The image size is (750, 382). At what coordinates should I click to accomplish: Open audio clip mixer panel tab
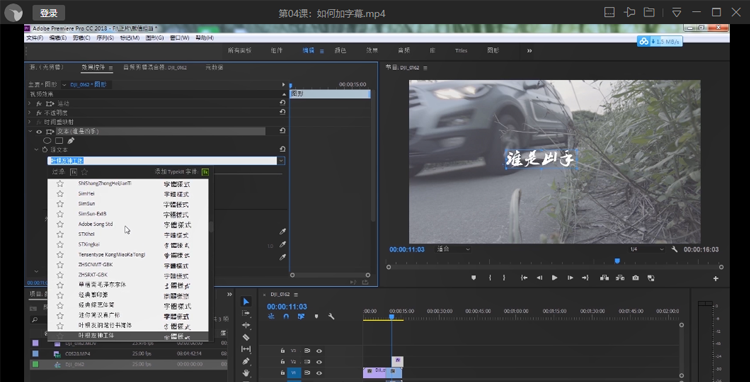(x=155, y=67)
